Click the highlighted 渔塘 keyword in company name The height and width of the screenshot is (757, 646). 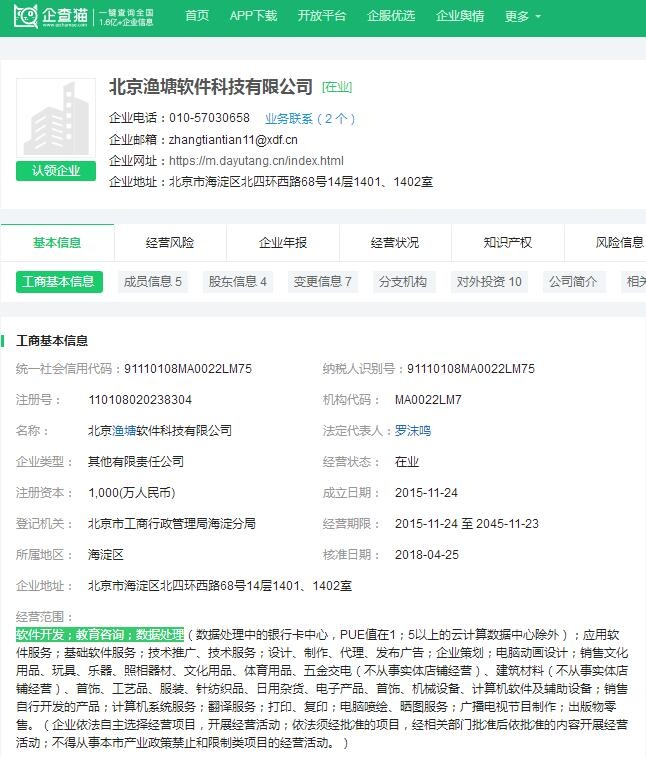[124, 431]
